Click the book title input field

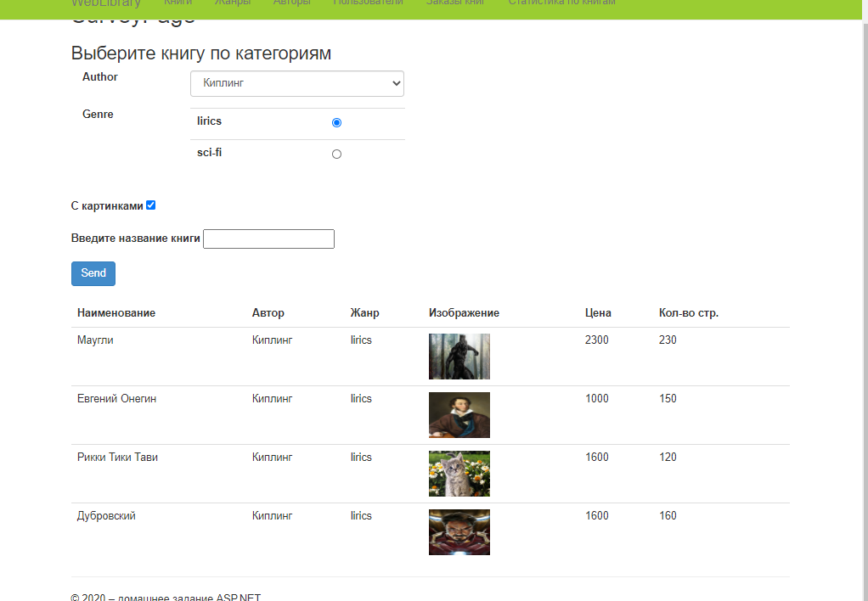coord(268,239)
